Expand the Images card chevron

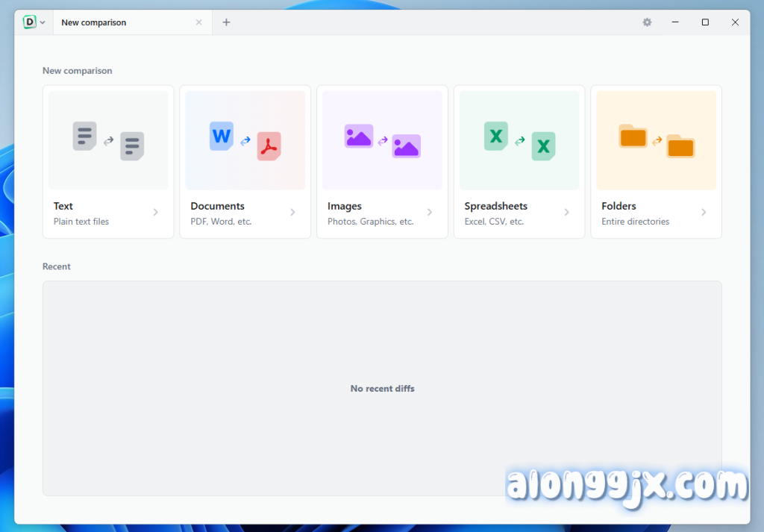coord(430,213)
